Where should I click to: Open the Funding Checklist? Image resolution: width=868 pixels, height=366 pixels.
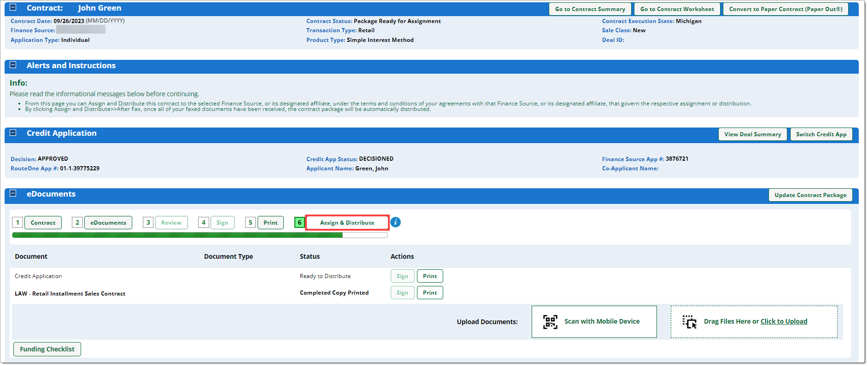click(x=47, y=349)
